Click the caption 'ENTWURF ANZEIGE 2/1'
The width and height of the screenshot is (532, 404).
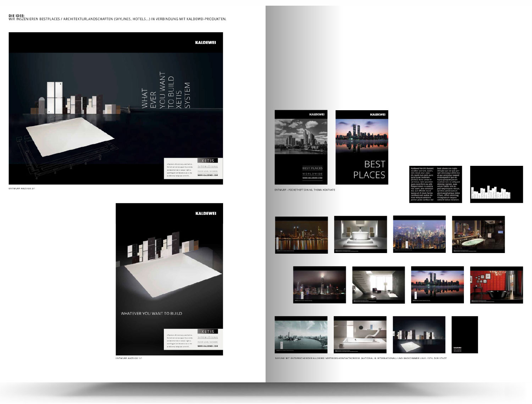coord(22,189)
